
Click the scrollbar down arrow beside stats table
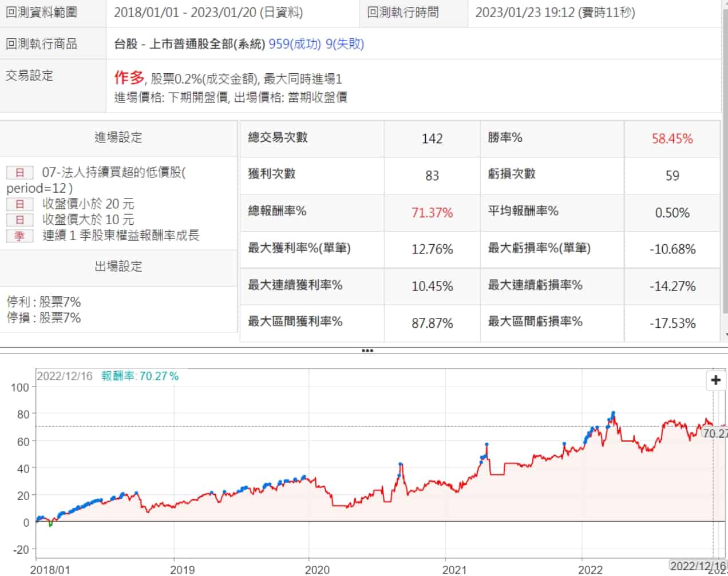pos(726,335)
